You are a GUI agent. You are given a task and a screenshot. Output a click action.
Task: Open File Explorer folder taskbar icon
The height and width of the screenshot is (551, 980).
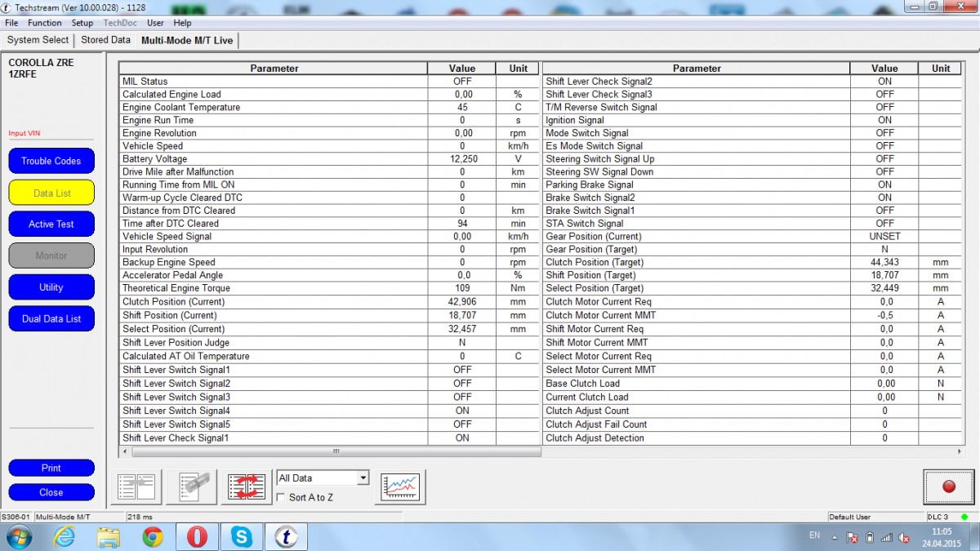[x=109, y=537]
